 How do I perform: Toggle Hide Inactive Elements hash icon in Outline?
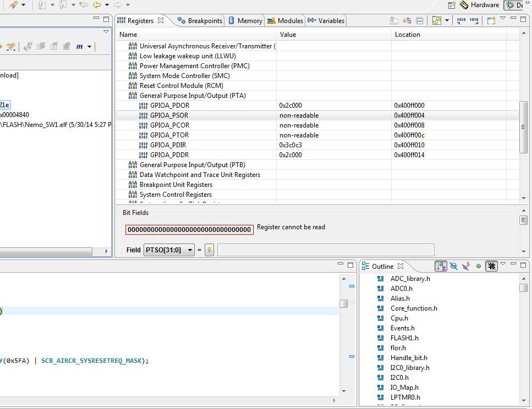tap(491, 266)
